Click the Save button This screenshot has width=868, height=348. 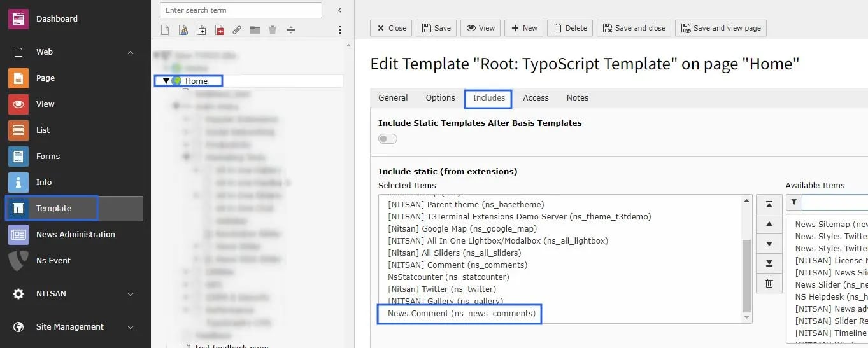tap(436, 28)
